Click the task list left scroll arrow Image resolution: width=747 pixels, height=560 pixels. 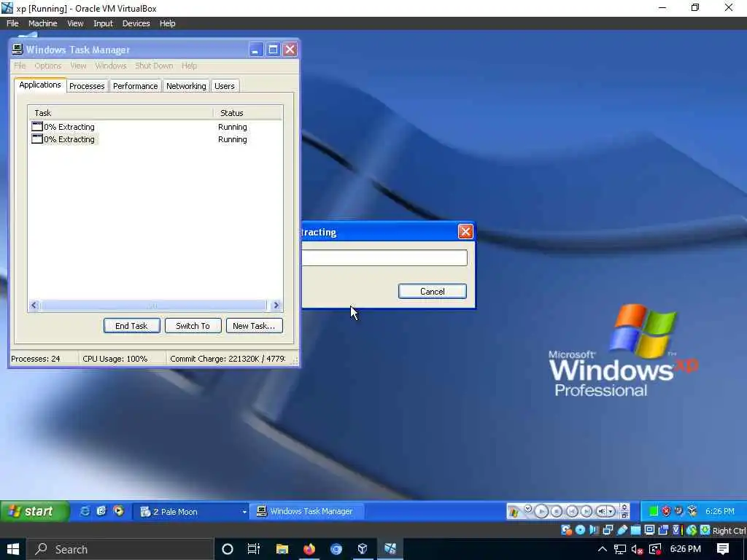(34, 306)
